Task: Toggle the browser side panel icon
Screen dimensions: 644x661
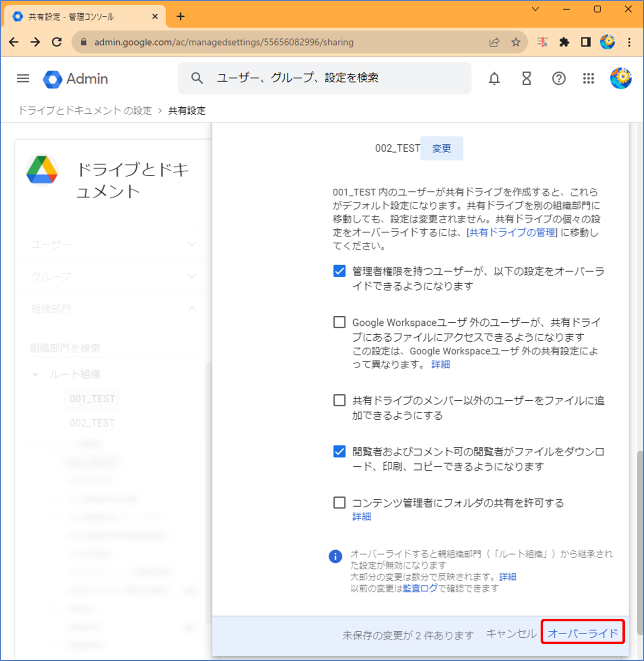Action: pyautogui.click(x=586, y=42)
